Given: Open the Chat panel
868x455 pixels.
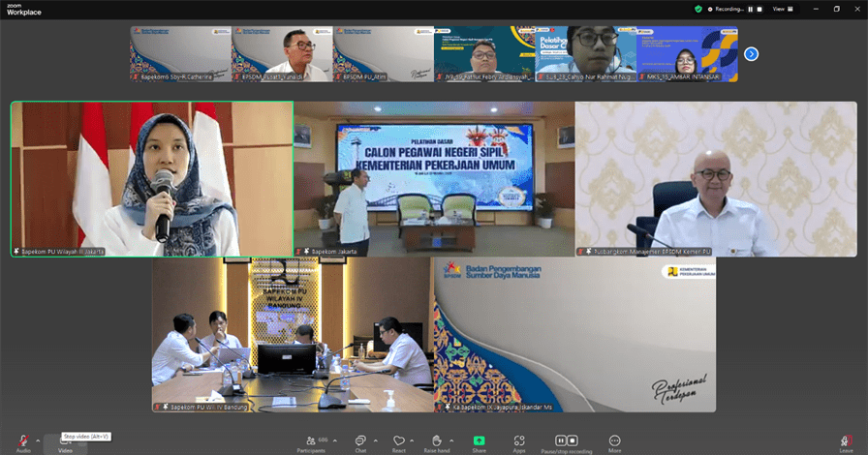Looking at the screenshot, I should (360, 444).
